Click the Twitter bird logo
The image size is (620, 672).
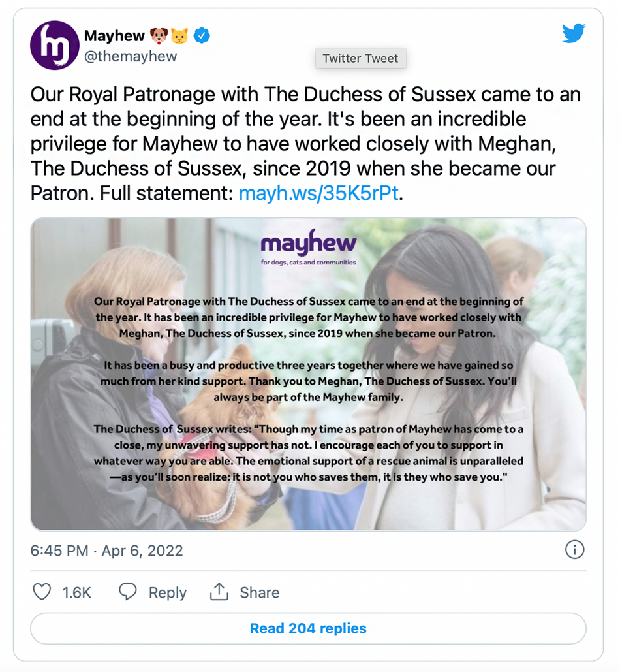click(574, 33)
